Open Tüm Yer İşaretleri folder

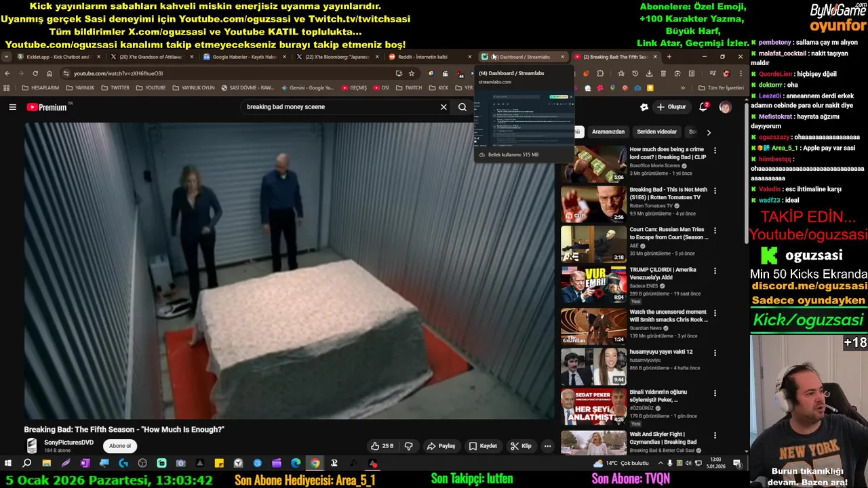point(721,88)
